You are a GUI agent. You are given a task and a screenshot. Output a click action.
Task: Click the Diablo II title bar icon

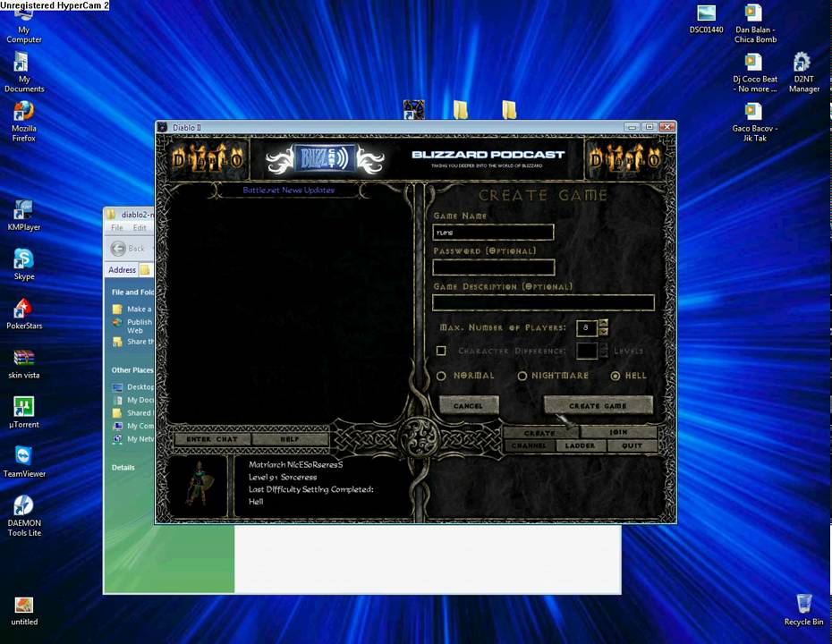[162, 127]
